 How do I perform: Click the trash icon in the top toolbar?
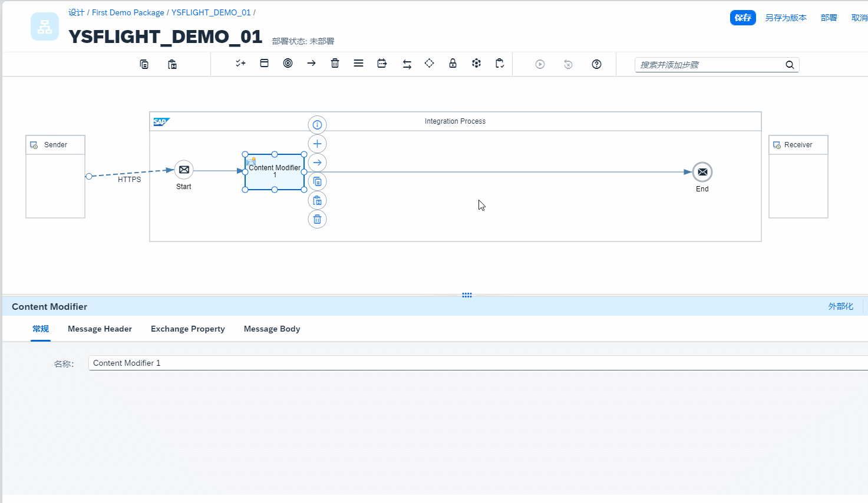[x=335, y=64]
